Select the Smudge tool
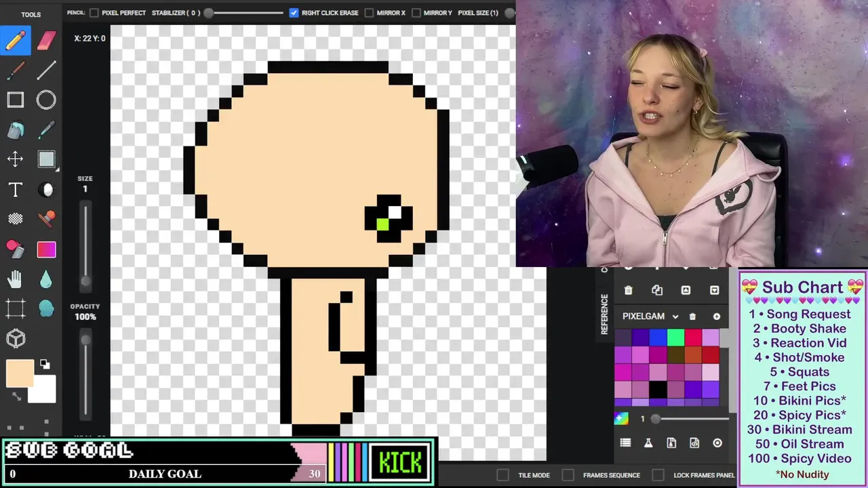This screenshot has width=868, height=488. click(x=46, y=308)
